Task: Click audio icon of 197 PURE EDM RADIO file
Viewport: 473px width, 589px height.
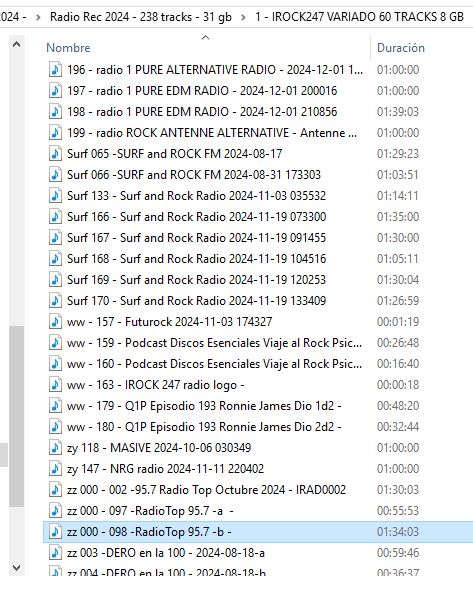Action: (x=55, y=91)
